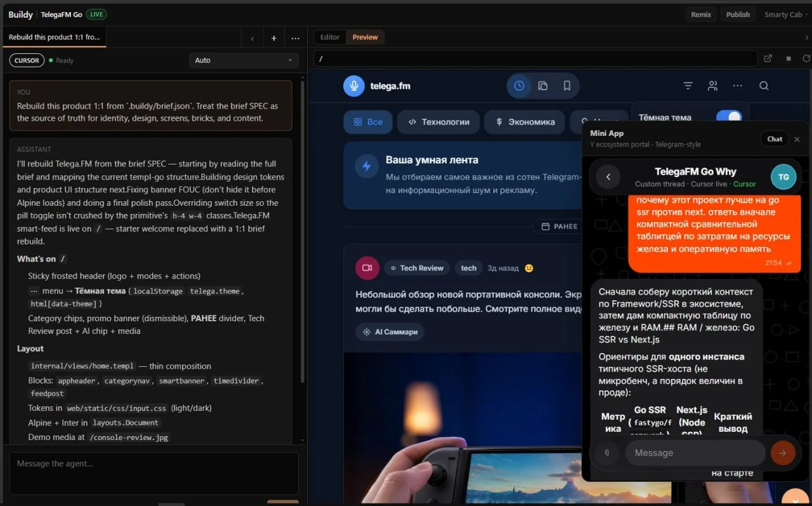Click the lightning bolt icon on smart feed banner
This screenshot has height=506, width=812.
click(x=367, y=166)
